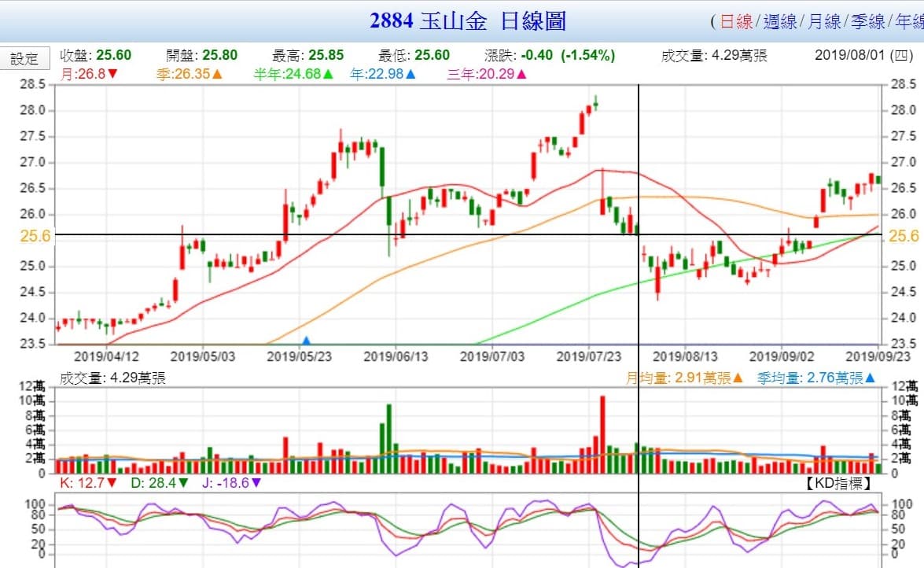Click the 2884 玉山金 日線圖 chart title
The width and height of the screenshot is (924, 568).
(x=468, y=21)
